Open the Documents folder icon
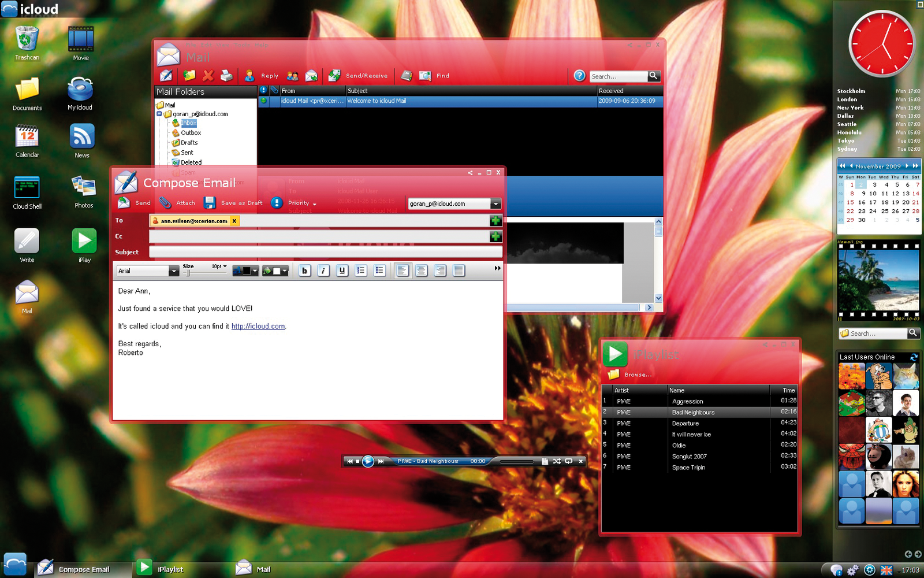Viewport: 924px width, 578px height. (x=27, y=94)
